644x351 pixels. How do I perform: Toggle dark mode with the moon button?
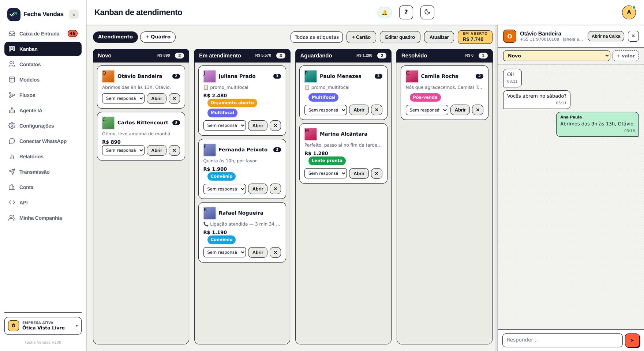(x=427, y=12)
